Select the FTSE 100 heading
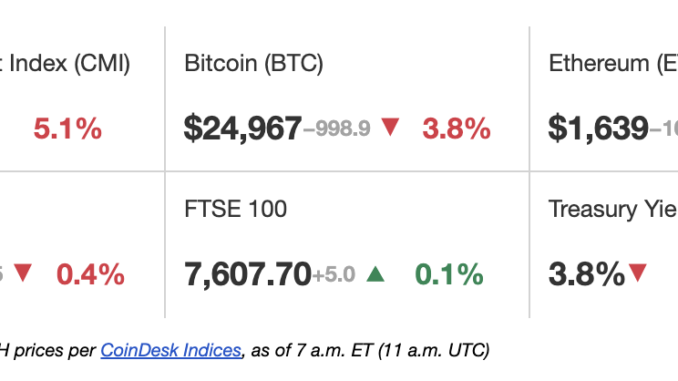678x381 pixels. pos(236,209)
